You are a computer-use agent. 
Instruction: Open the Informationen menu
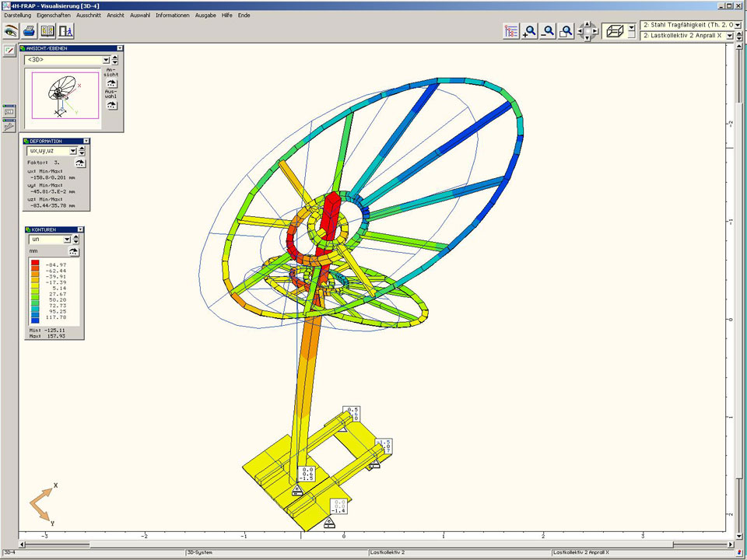[172, 15]
